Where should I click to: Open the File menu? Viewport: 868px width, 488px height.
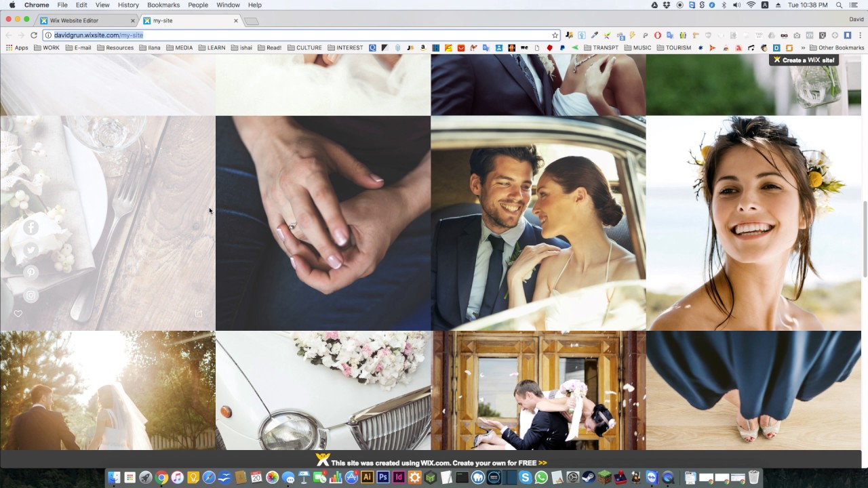click(x=62, y=5)
